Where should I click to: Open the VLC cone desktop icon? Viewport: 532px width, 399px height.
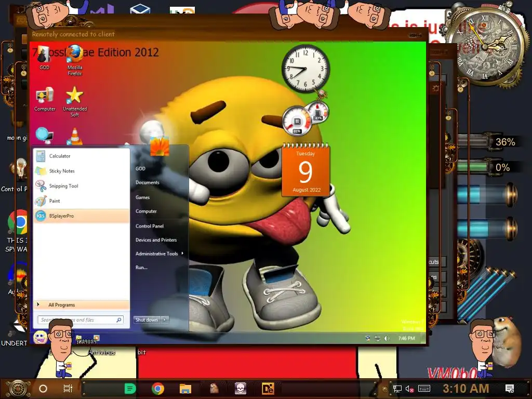click(x=75, y=137)
